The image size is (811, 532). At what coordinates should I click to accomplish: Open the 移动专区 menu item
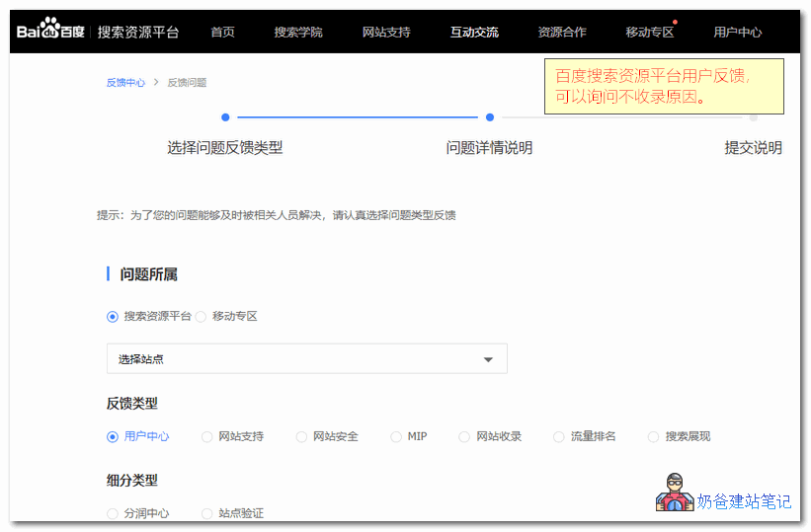pos(650,32)
